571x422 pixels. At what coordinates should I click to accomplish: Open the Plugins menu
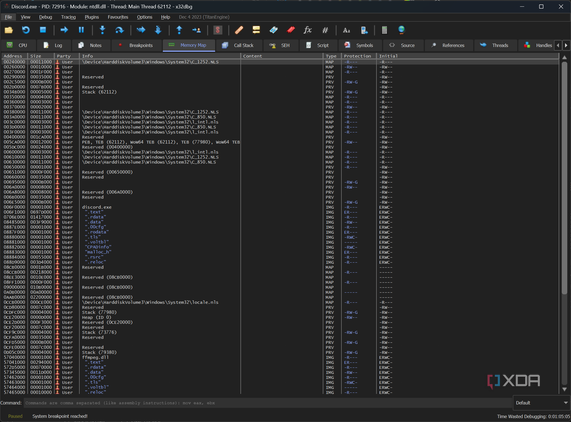pyautogui.click(x=92, y=17)
